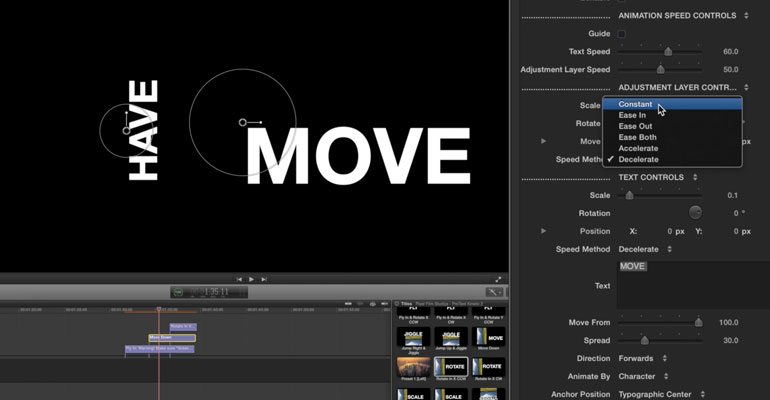Screen dimensions: 770x400
Task: Click the play button under the viewer
Action: click(x=251, y=279)
